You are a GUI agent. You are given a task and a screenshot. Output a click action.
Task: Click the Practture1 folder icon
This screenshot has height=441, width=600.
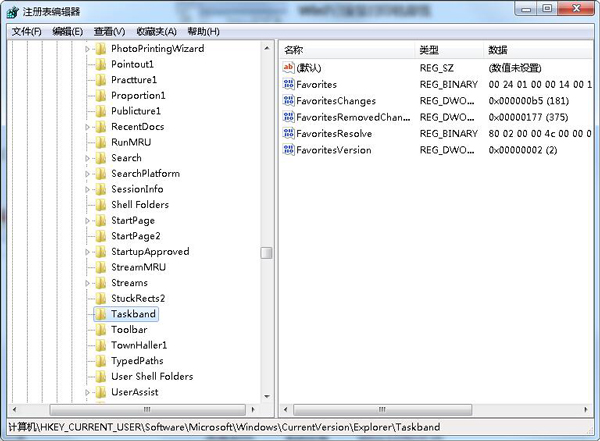[x=101, y=80]
